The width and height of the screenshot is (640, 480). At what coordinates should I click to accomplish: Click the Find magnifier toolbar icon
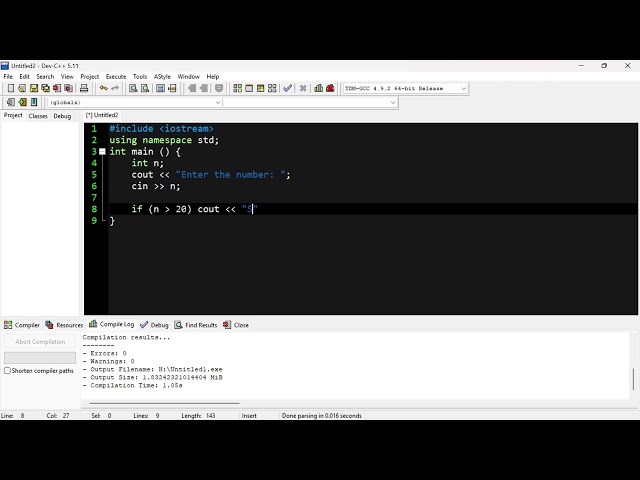tap(133, 88)
